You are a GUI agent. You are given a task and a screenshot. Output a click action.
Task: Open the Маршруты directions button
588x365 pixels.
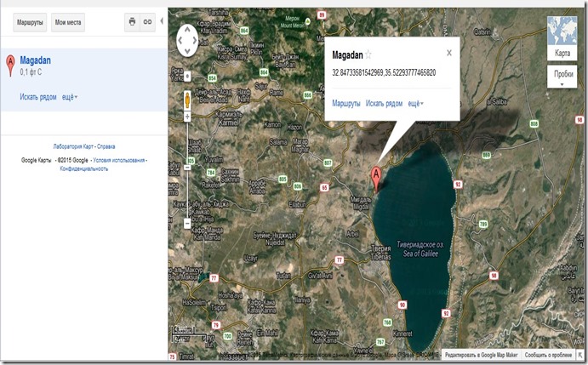30,22
